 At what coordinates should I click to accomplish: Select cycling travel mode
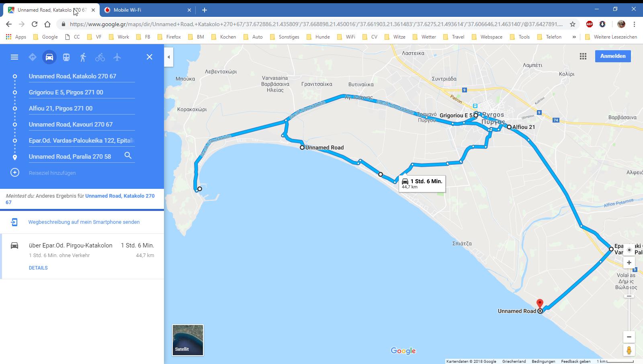pos(100,57)
